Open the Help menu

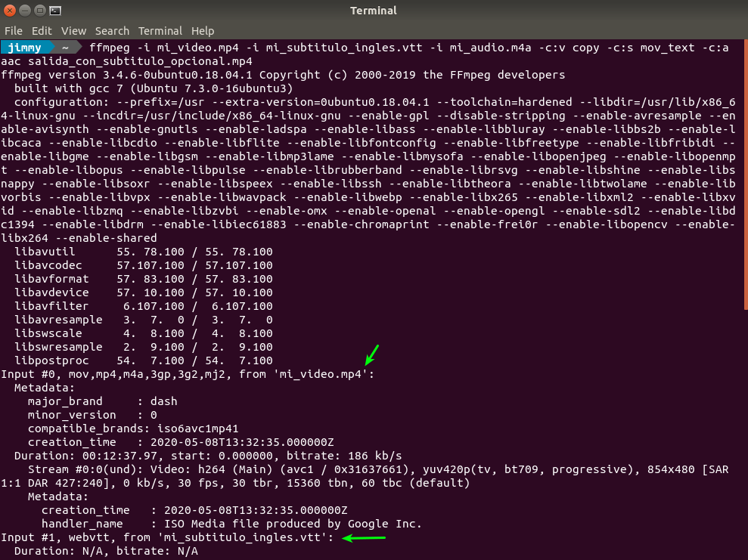tap(203, 31)
